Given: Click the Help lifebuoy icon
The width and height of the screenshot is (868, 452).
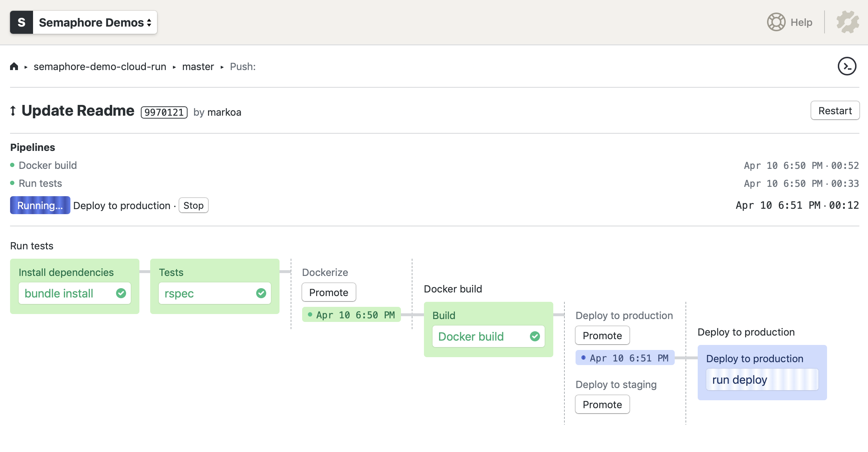Looking at the screenshot, I should point(776,22).
